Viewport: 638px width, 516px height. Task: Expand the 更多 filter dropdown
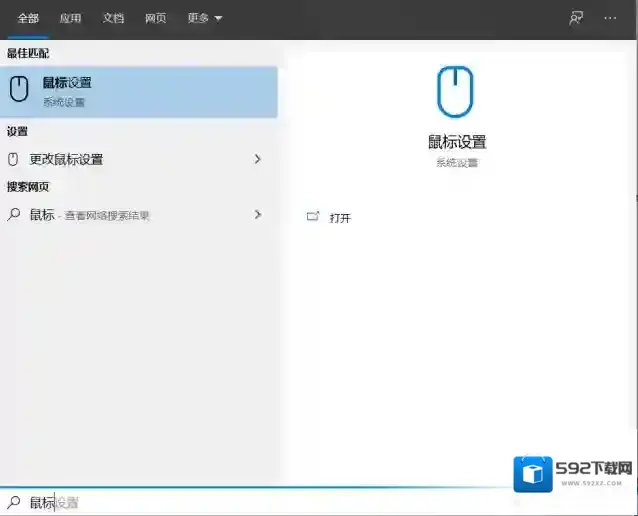point(205,18)
